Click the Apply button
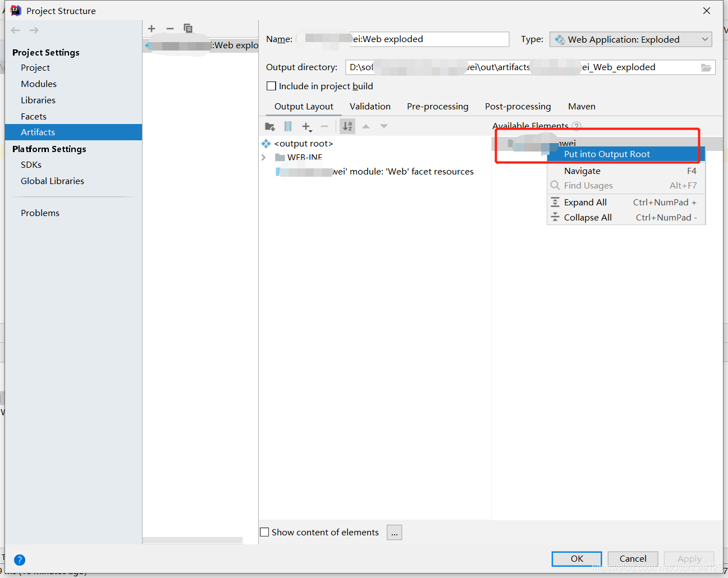 pos(689,559)
